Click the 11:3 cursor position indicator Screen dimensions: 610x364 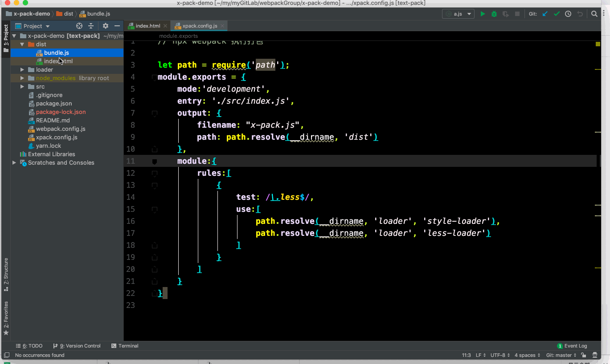click(466, 355)
